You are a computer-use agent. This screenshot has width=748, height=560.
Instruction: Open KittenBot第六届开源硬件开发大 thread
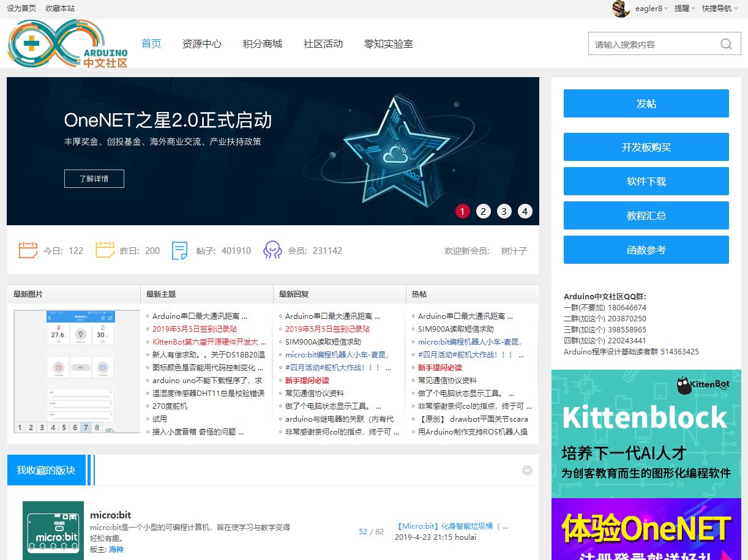[208, 342]
